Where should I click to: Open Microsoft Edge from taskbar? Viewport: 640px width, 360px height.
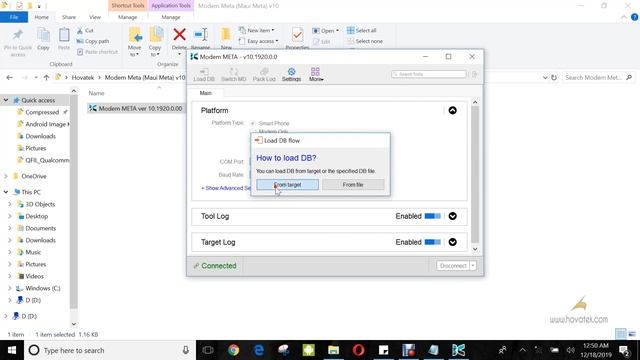[x=259, y=350]
